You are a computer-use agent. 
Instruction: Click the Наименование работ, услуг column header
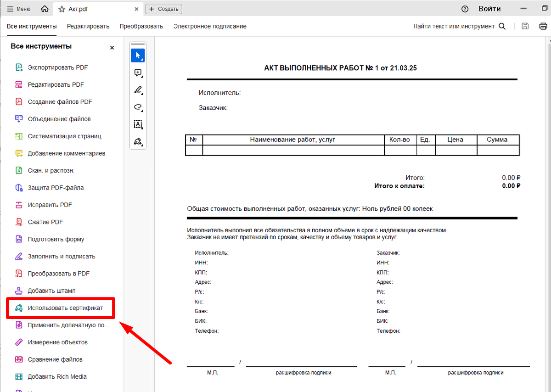click(x=292, y=140)
